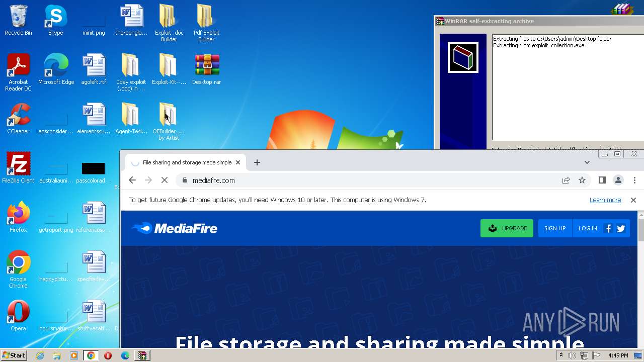Click the 4:49 PM taskbar clock

[618, 355]
